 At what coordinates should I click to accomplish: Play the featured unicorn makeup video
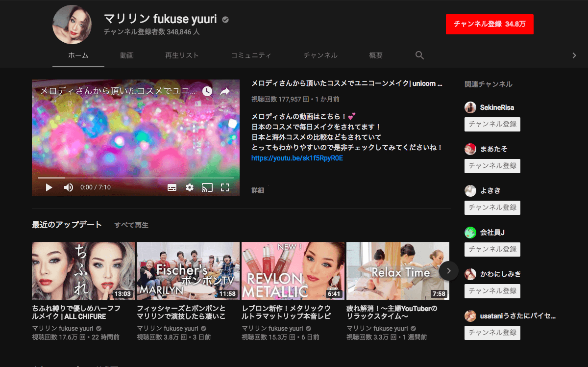(x=49, y=187)
